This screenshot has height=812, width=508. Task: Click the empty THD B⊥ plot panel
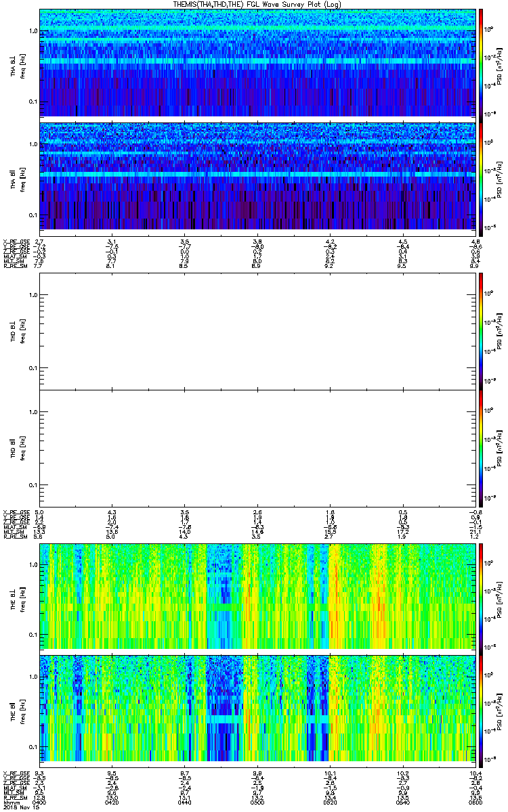pos(257,331)
